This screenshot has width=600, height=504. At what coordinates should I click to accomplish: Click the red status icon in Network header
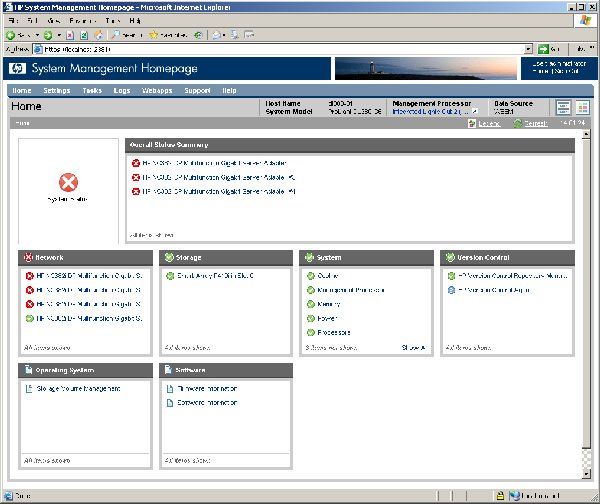(28, 258)
